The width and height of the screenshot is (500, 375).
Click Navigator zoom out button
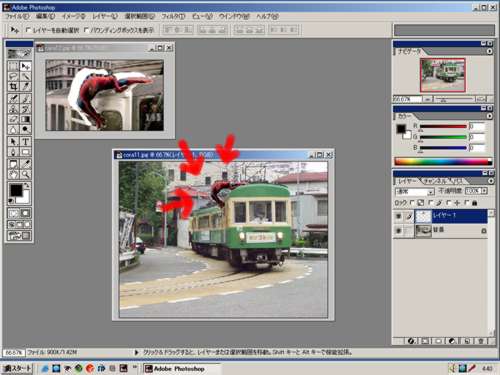[427, 99]
